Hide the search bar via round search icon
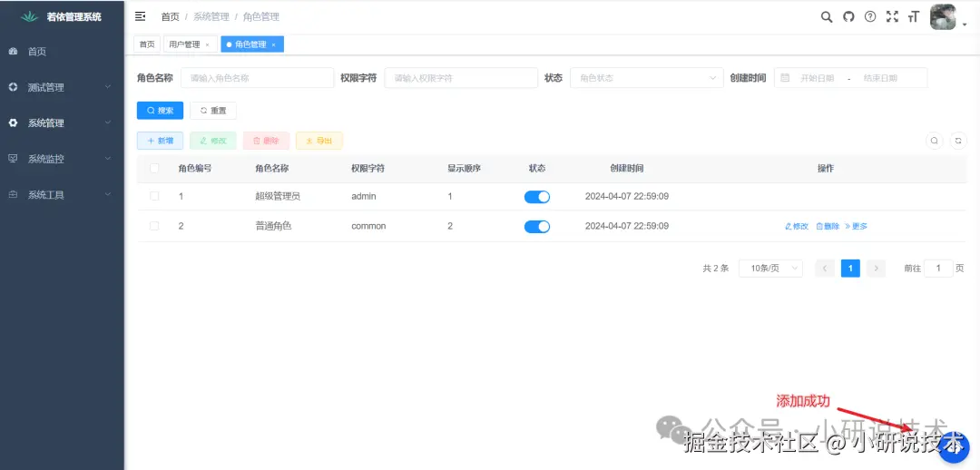This screenshot has width=980, height=470. click(x=935, y=141)
